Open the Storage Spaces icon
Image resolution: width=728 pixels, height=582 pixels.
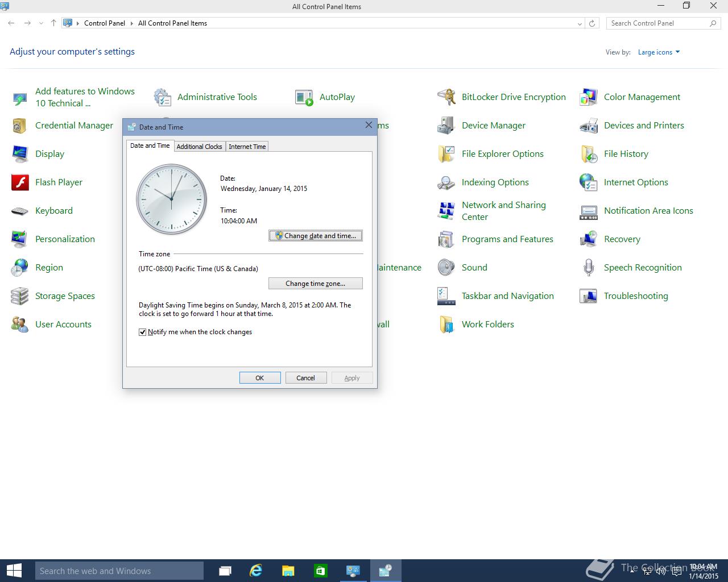tap(20, 296)
